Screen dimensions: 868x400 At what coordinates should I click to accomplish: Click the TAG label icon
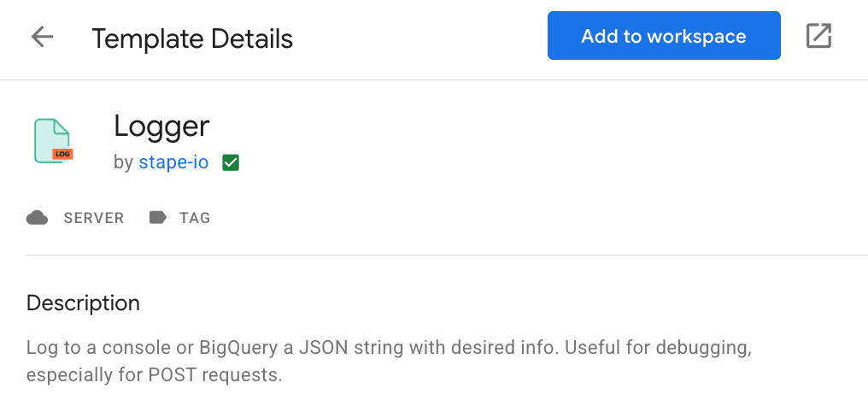tap(158, 218)
